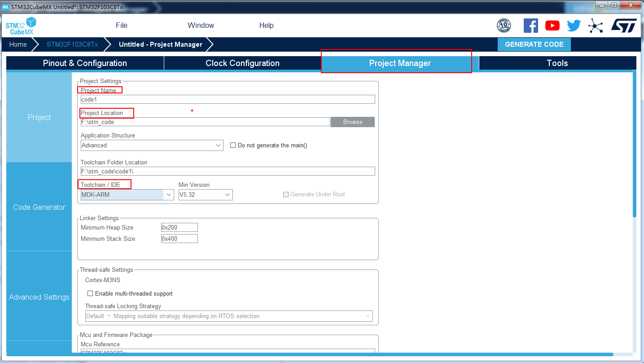The image size is (644, 363).
Task: Select the Project side section
Action: [x=39, y=117]
